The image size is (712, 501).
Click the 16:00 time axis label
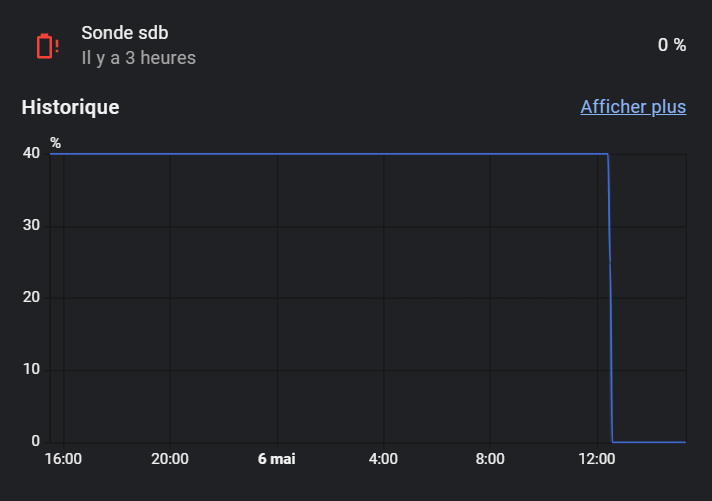pos(64,459)
